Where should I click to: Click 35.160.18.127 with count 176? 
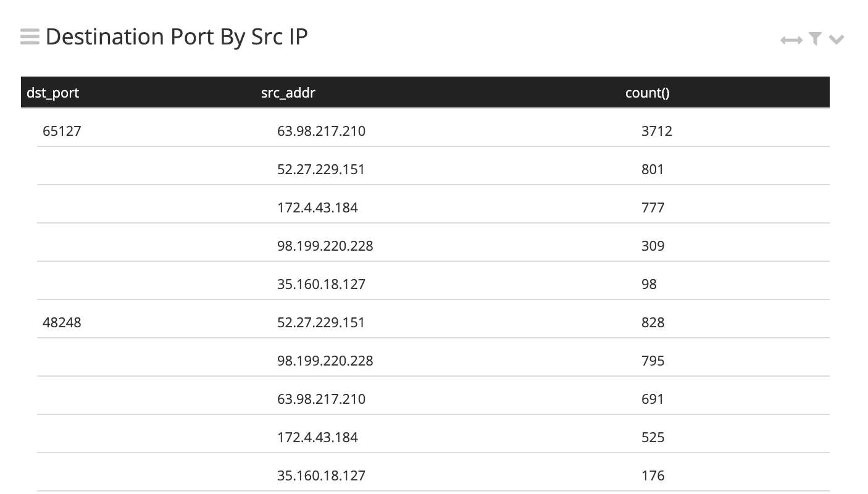(321, 475)
